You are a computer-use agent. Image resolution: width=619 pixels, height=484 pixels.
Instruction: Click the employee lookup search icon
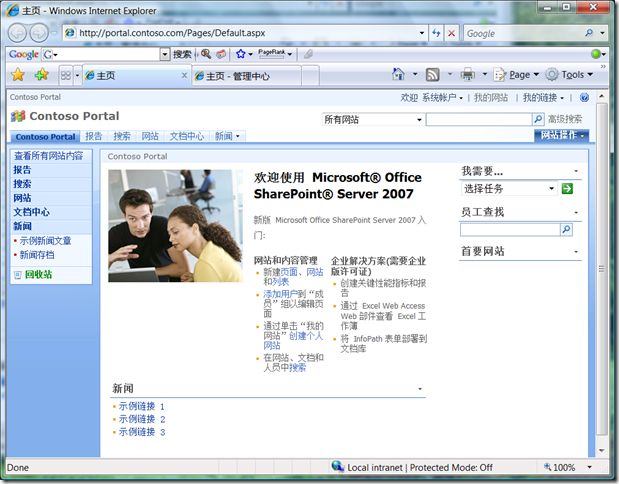pyautogui.click(x=566, y=229)
